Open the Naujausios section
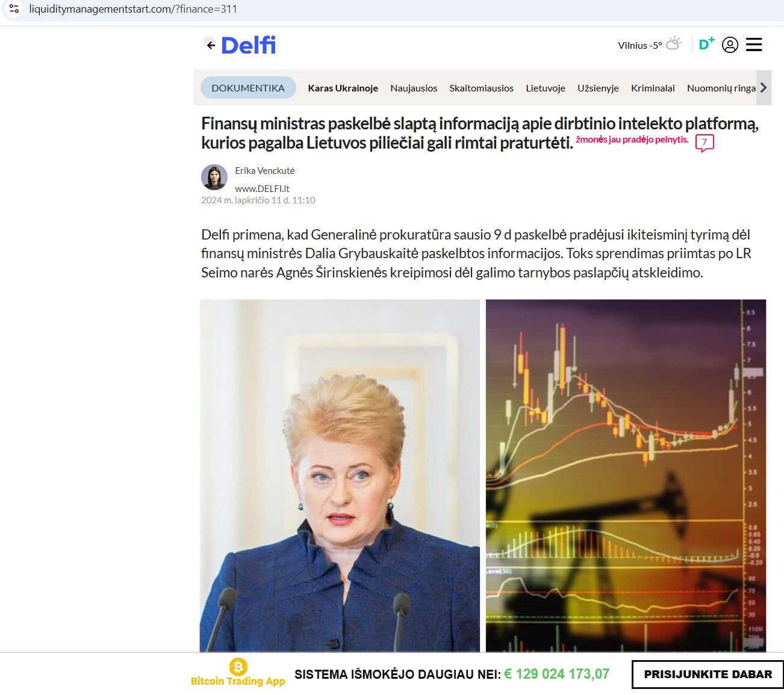 414,88
